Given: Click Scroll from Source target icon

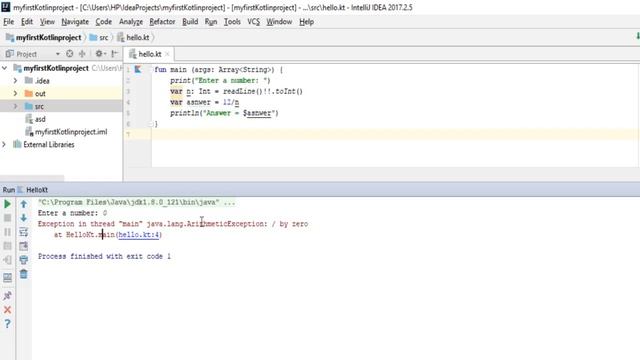Looking at the screenshot, I should click(70, 53).
